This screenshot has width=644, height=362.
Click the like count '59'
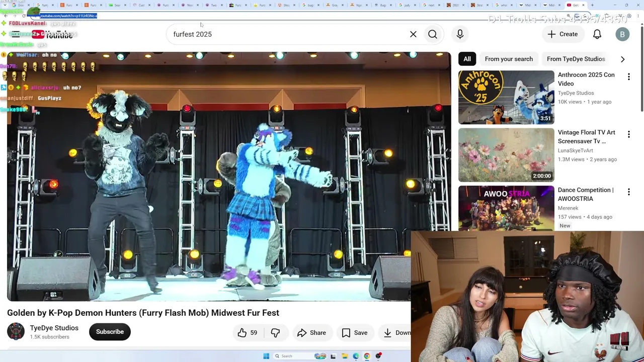[x=254, y=332]
